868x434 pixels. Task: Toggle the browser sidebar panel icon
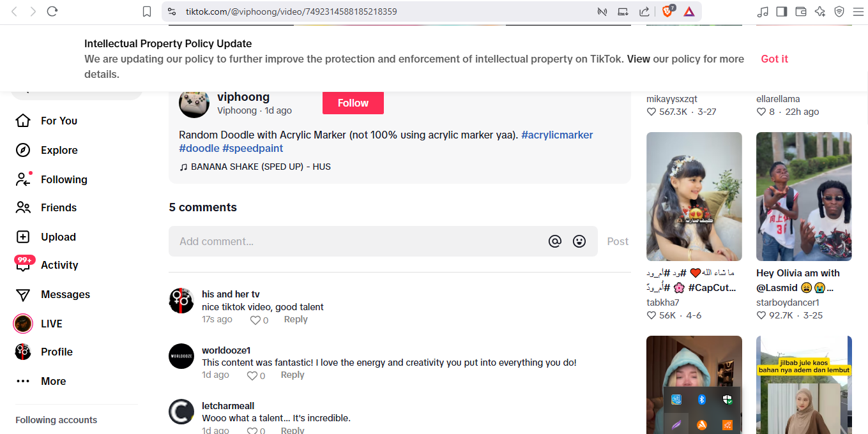pos(782,11)
